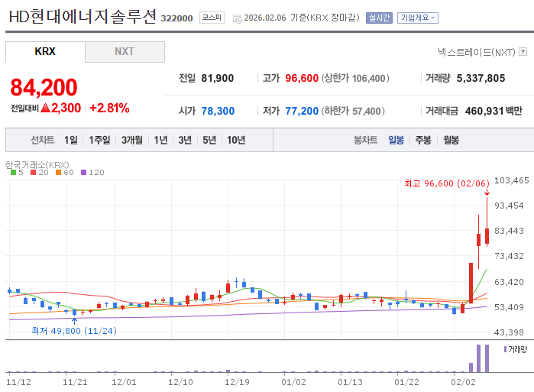
Task: Click the 고가 value 96,600
Action: click(302, 79)
